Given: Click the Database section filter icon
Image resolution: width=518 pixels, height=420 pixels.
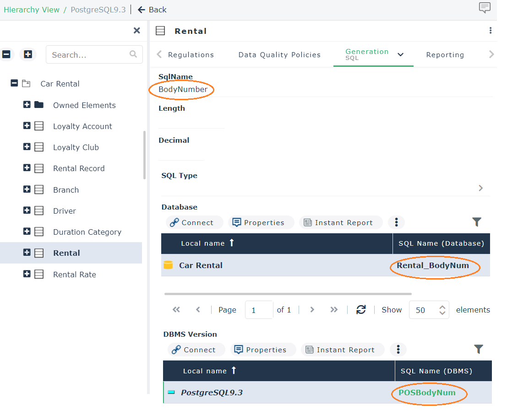Looking at the screenshot, I should coord(477,222).
